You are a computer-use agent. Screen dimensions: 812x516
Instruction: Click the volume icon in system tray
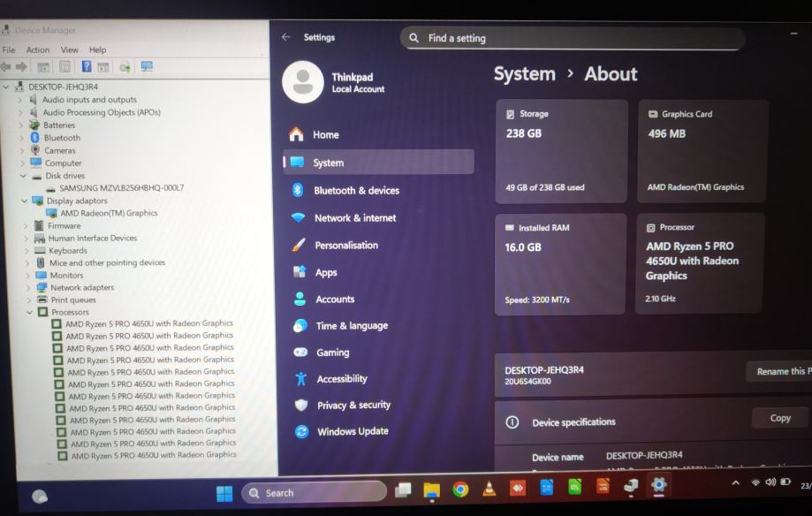pyautogui.click(x=770, y=482)
